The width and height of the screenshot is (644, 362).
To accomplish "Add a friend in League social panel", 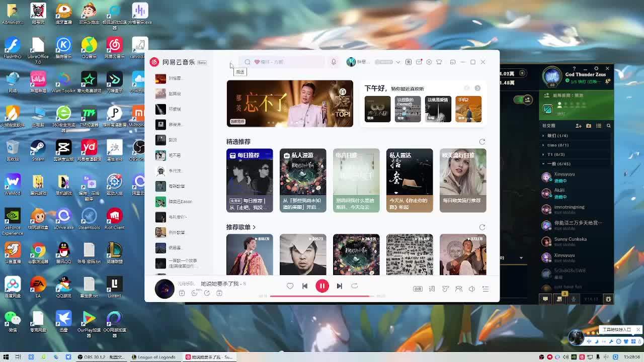I will (579, 126).
